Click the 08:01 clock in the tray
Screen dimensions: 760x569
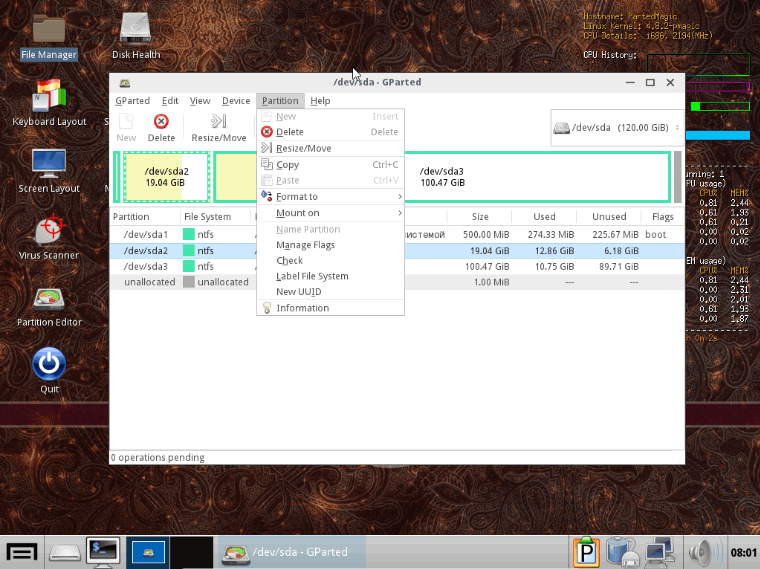[744, 553]
